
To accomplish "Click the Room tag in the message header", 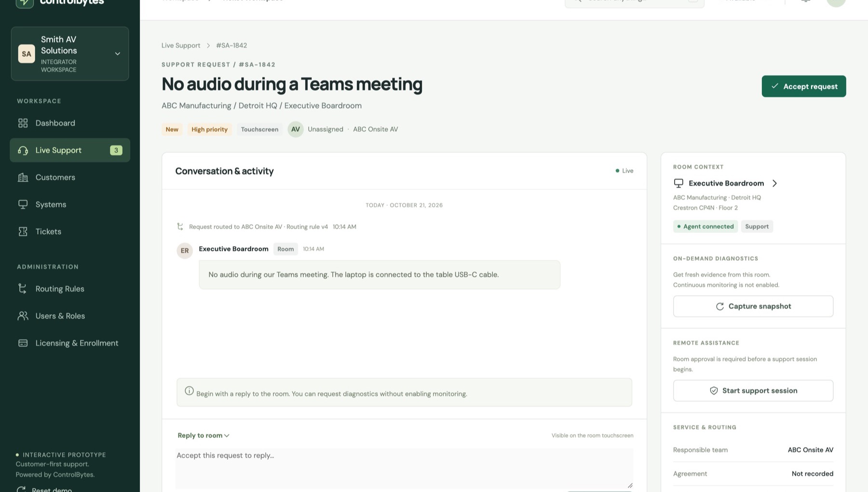I will (x=285, y=249).
